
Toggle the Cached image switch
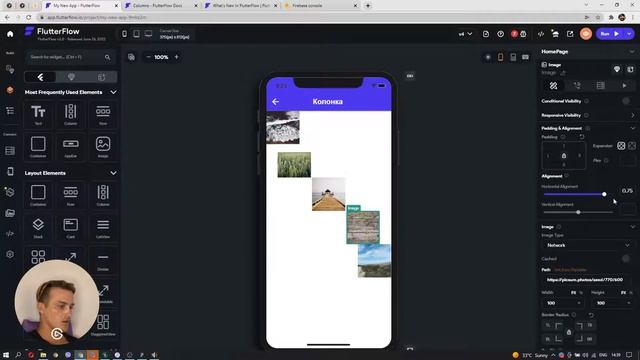pyautogui.click(x=626, y=258)
